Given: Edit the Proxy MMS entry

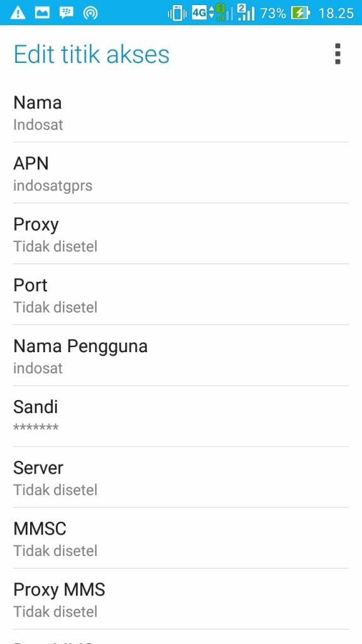Looking at the screenshot, I should point(181,599).
